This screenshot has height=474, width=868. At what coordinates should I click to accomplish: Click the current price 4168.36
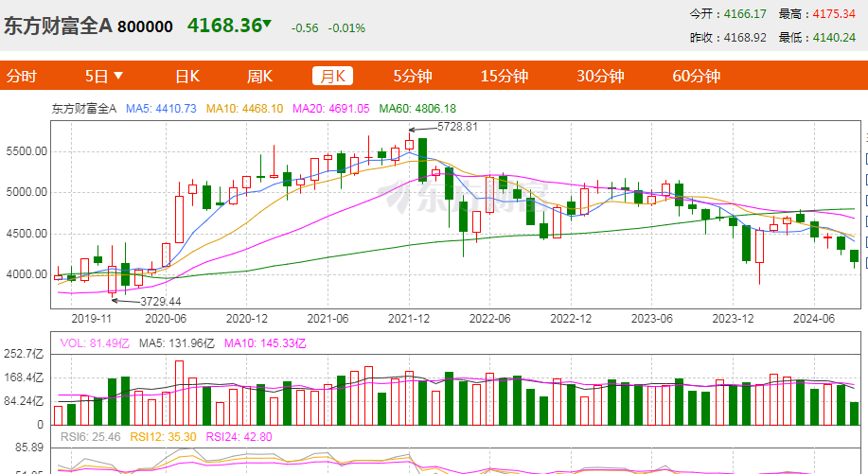(x=224, y=26)
